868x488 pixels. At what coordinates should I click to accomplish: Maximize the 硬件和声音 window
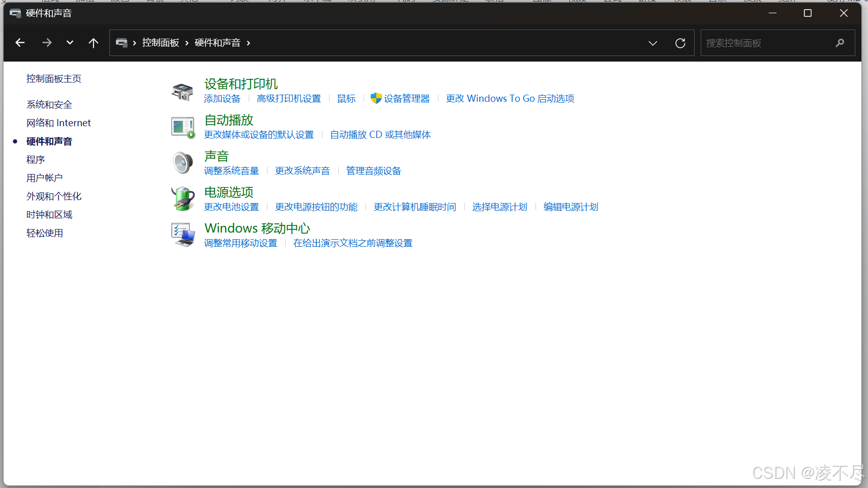coord(807,13)
